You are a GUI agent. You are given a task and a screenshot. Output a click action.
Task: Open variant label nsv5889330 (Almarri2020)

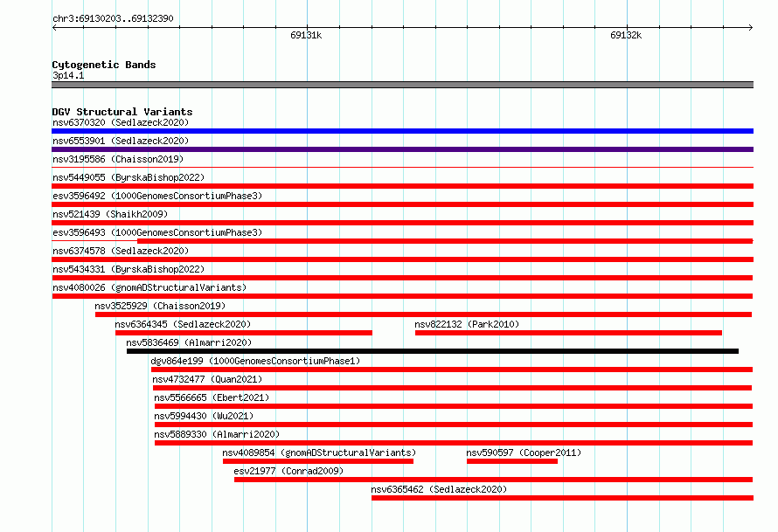pyautogui.click(x=217, y=434)
